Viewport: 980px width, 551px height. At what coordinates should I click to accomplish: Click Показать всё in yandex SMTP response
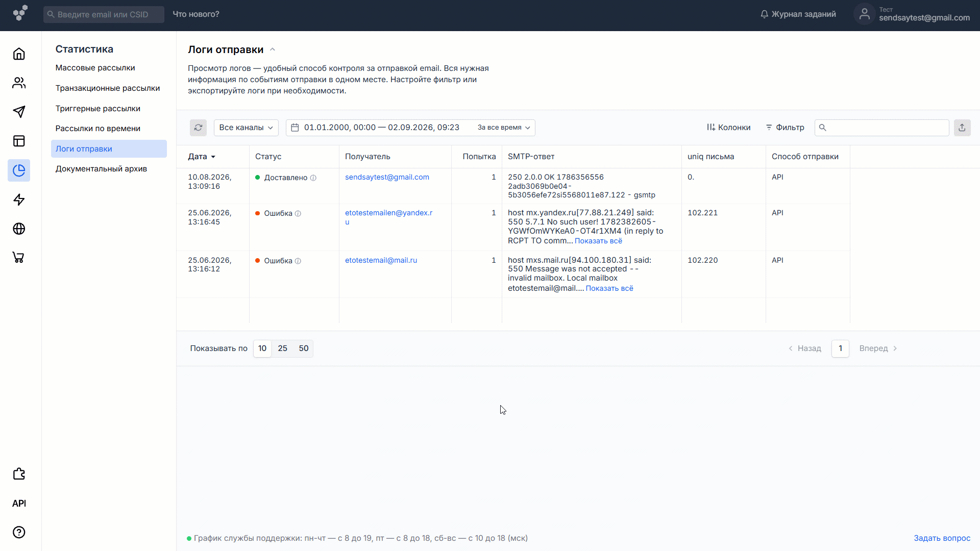(x=598, y=241)
